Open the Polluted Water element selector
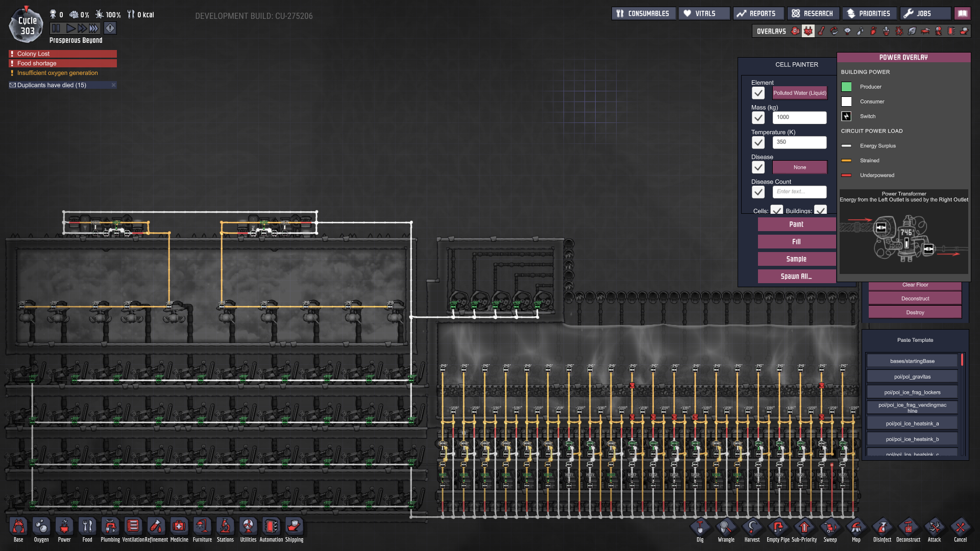This screenshot has height=551, width=980. 799,93
